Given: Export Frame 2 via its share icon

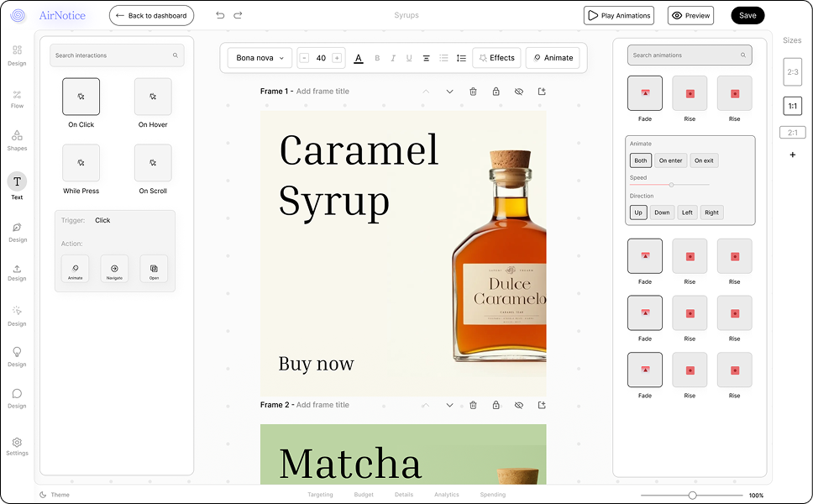Looking at the screenshot, I should [x=542, y=404].
